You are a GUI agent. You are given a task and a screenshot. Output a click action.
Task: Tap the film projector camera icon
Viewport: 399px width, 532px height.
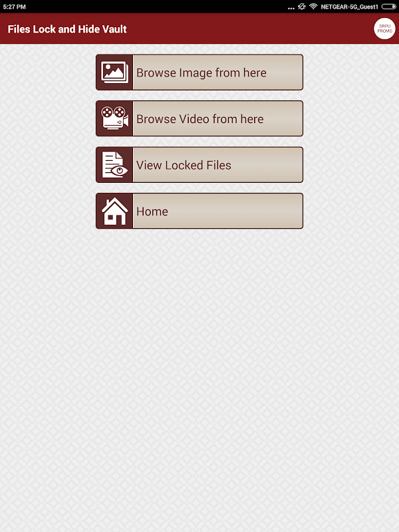click(114, 118)
